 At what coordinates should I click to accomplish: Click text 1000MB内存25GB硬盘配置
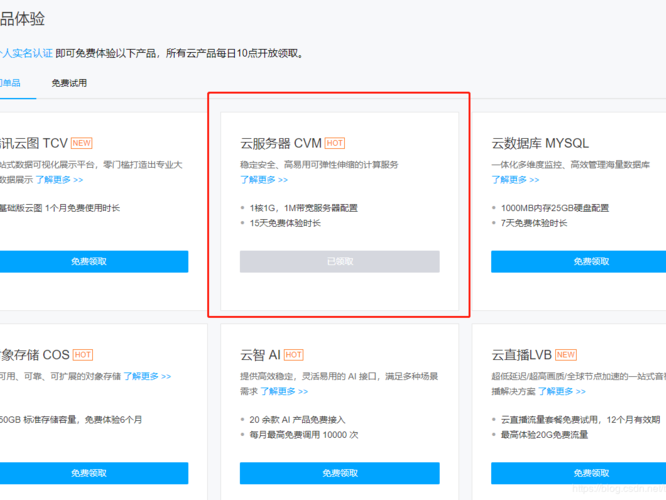point(555,208)
